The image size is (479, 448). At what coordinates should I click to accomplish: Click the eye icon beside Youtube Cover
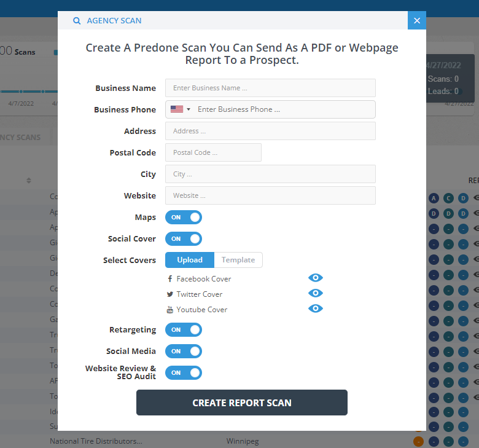(x=316, y=309)
